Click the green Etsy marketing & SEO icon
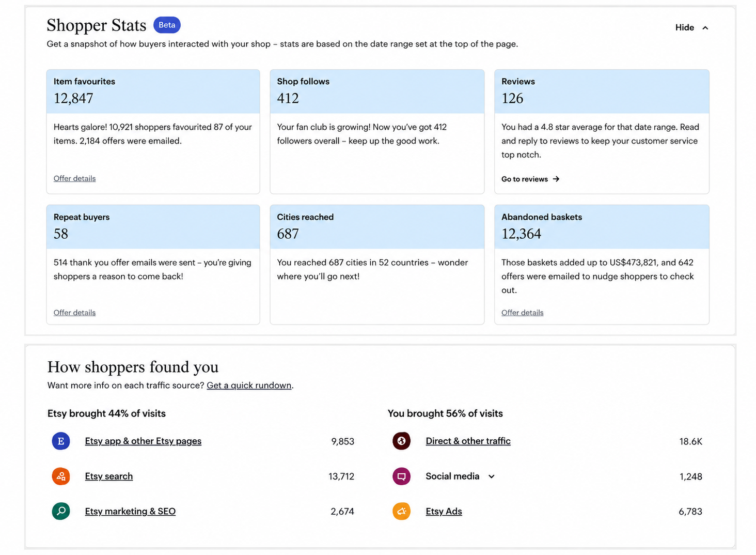756x555 pixels. pyautogui.click(x=61, y=511)
